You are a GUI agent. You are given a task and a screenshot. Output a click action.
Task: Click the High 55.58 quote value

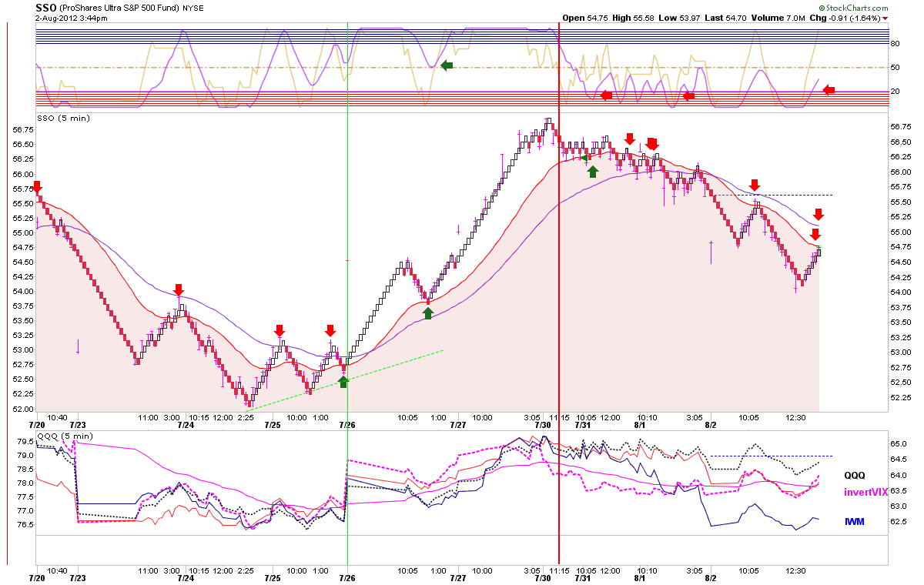click(634, 18)
